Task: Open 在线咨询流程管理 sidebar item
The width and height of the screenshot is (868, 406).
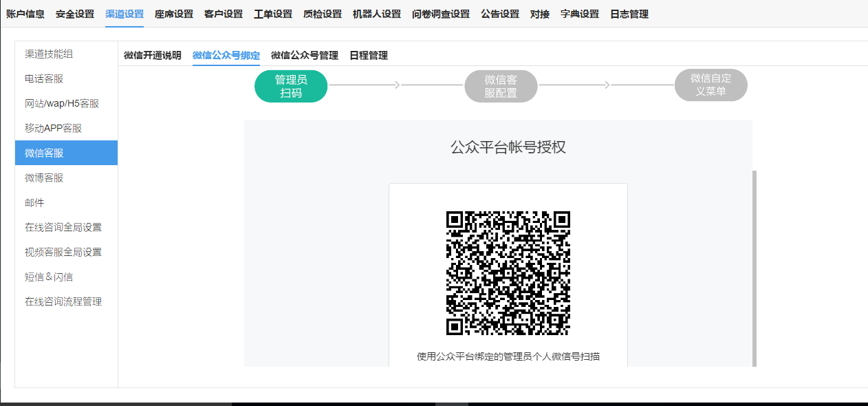Action: pos(66,301)
